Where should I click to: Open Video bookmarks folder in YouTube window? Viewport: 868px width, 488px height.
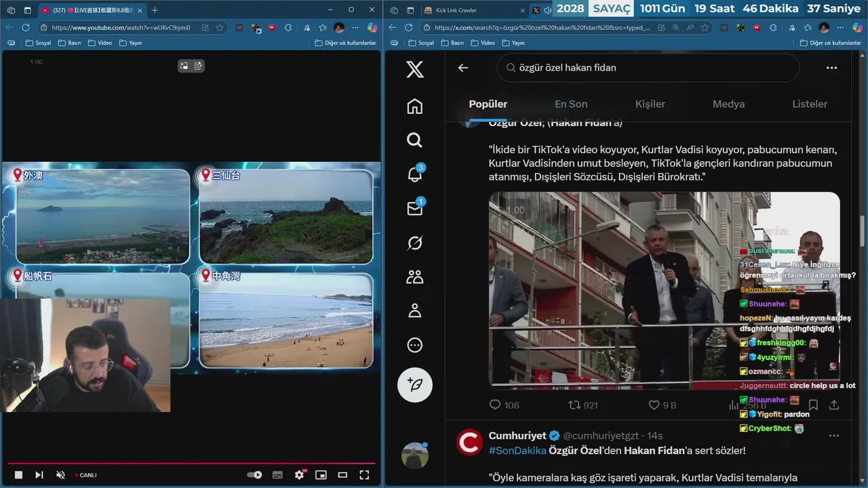pyautogui.click(x=100, y=43)
